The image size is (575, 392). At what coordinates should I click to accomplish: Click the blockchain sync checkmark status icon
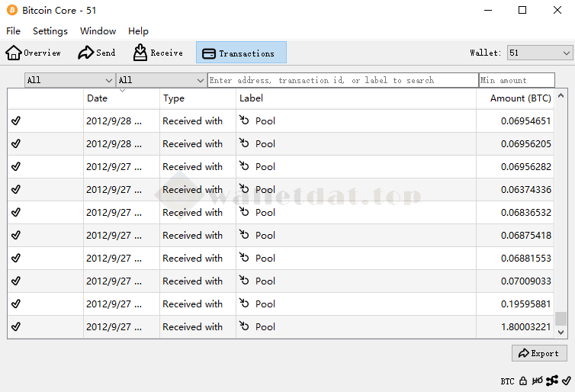tap(566, 381)
